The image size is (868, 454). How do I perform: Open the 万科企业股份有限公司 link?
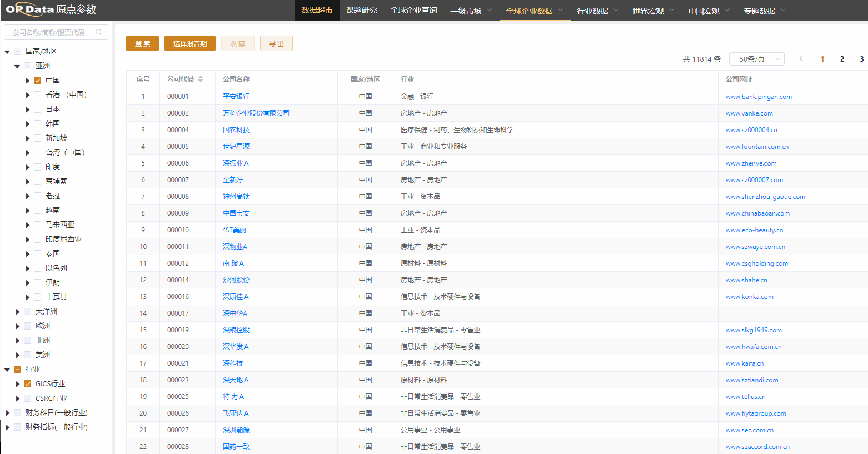click(x=256, y=113)
